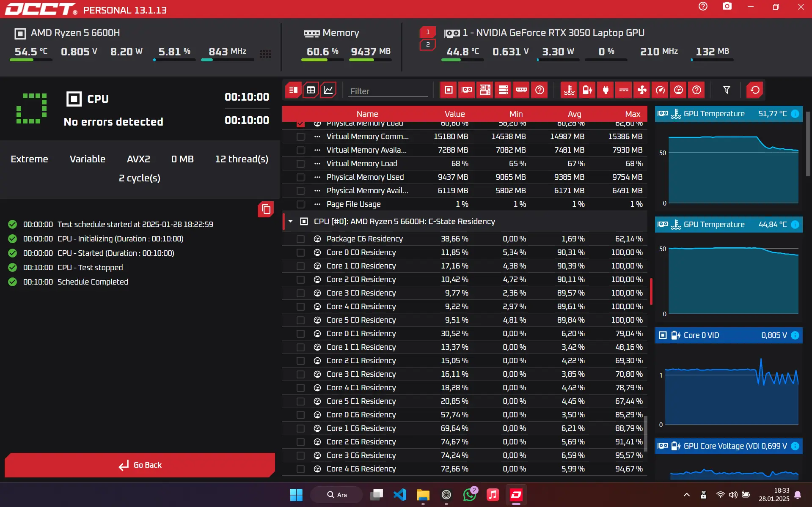Toggle the usage load sensor filter
The image size is (812, 507).
click(x=678, y=90)
